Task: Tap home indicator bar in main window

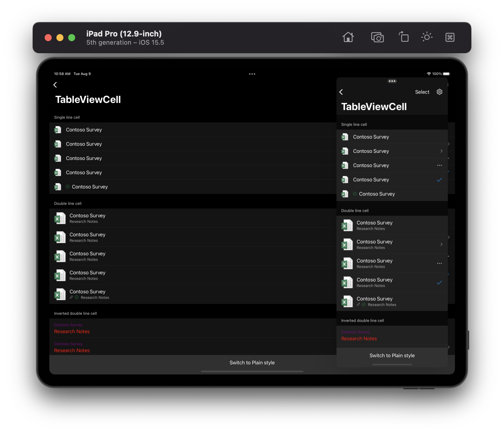Action: (x=252, y=372)
